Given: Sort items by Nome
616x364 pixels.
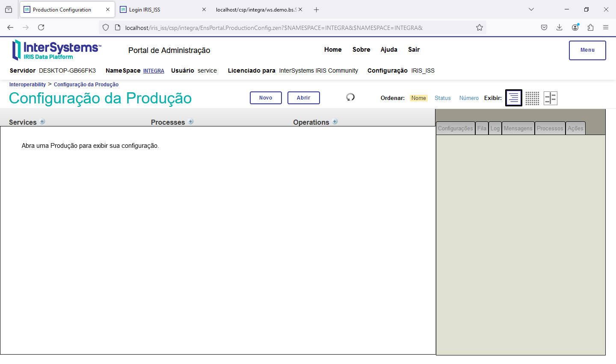Looking at the screenshot, I should pyautogui.click(x=418, y=98).
